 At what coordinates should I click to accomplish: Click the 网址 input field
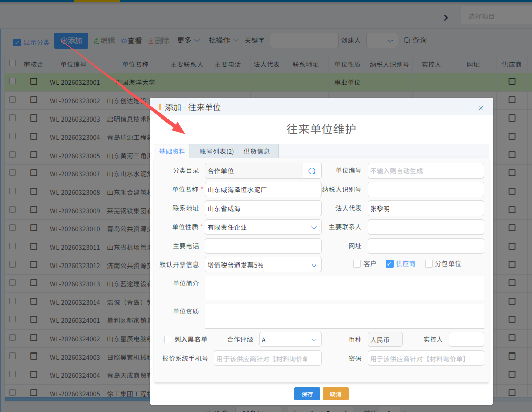coord(426,246)
